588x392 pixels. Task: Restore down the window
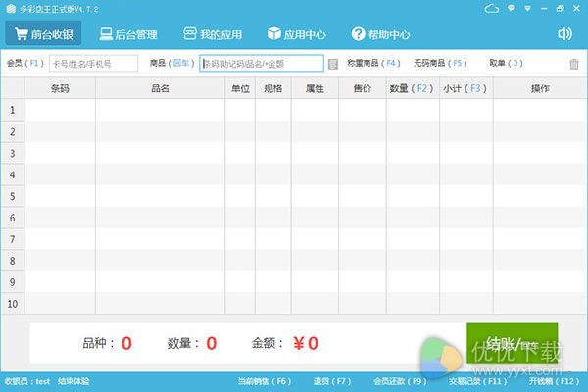coord(561,8)
